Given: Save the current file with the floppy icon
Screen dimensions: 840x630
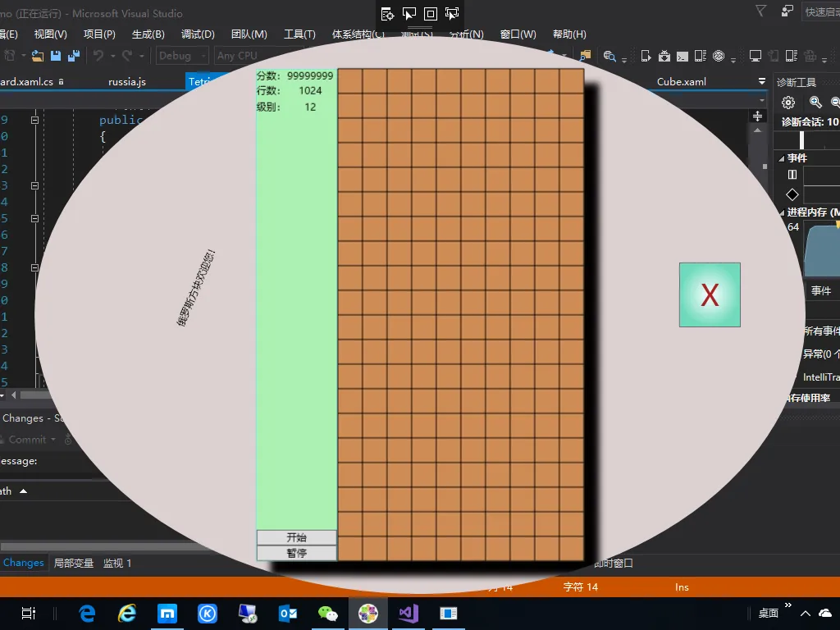Looking at the screenshot, I should pyautogui.click(x=56, y=55).
